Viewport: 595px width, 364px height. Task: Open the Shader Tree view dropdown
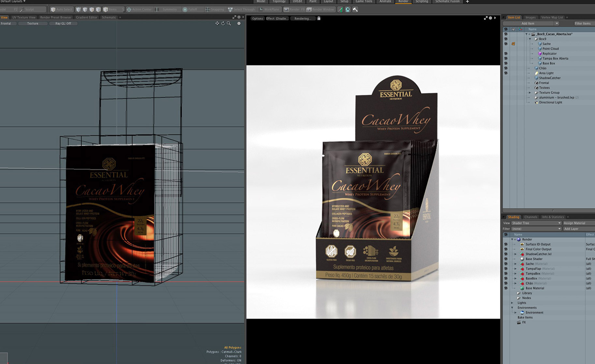click(x=536, y=223)
